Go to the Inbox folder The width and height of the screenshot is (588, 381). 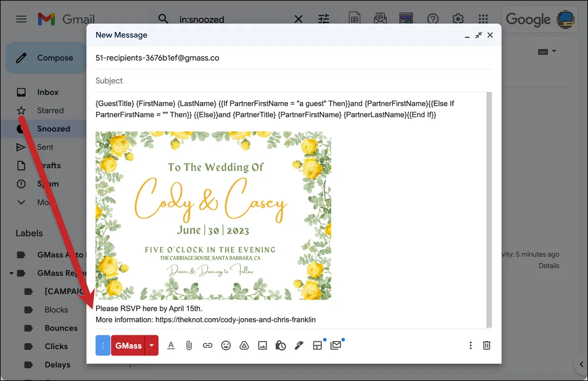pos(48,92)
